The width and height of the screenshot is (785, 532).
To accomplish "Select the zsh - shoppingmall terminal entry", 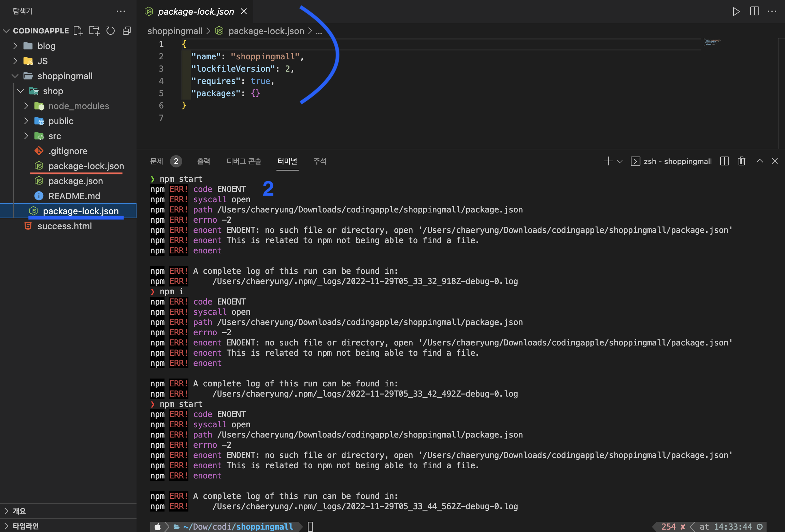I will [x=671, y=161].
